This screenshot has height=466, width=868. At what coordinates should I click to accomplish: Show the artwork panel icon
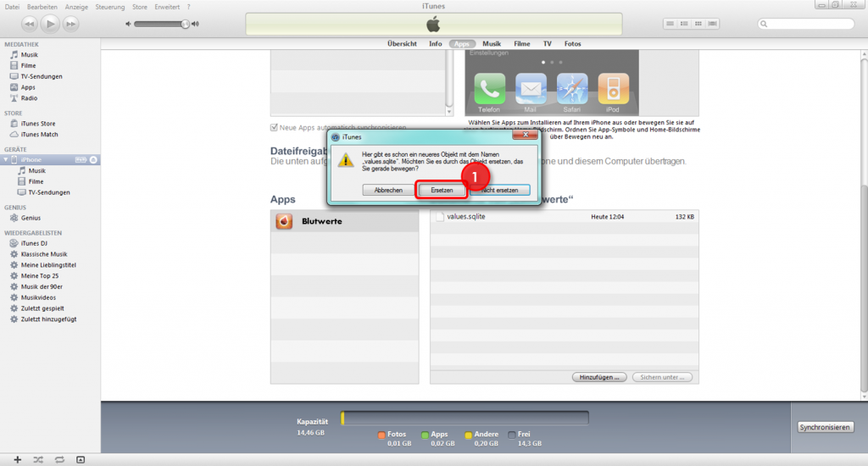81,459
